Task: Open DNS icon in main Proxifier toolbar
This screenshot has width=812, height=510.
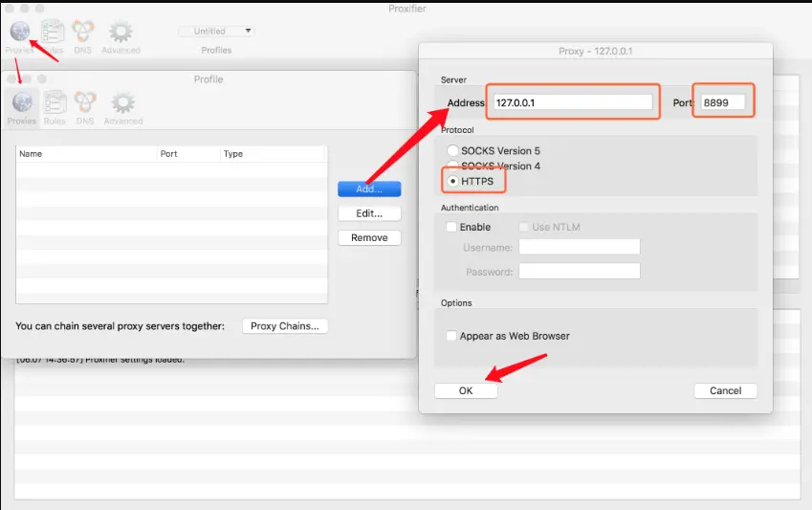Action: 83,33
